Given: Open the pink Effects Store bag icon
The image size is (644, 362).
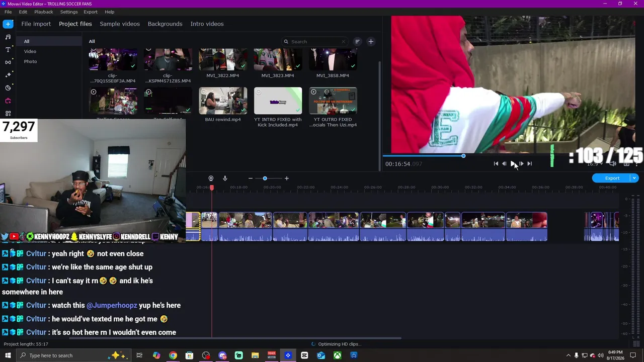Looking at the screenshot, I should click(x=8, y=101).
